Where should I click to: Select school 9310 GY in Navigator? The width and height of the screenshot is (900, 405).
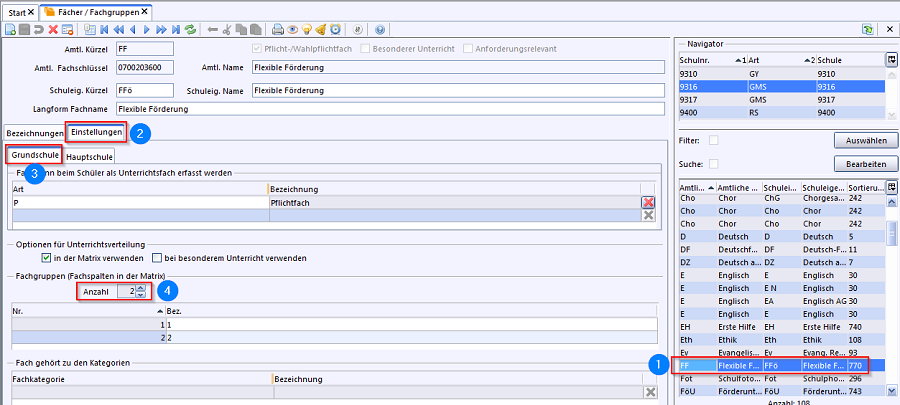[x=781, y=74]
